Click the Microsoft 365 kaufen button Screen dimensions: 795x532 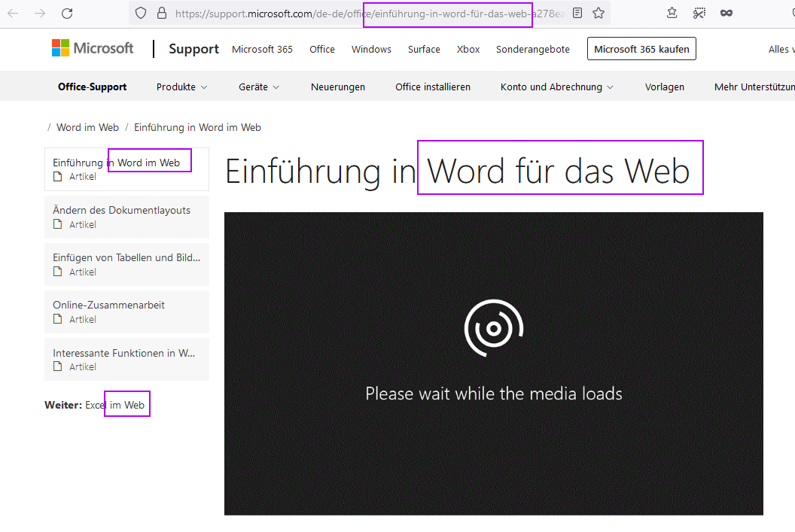click(x=641, y=49)
